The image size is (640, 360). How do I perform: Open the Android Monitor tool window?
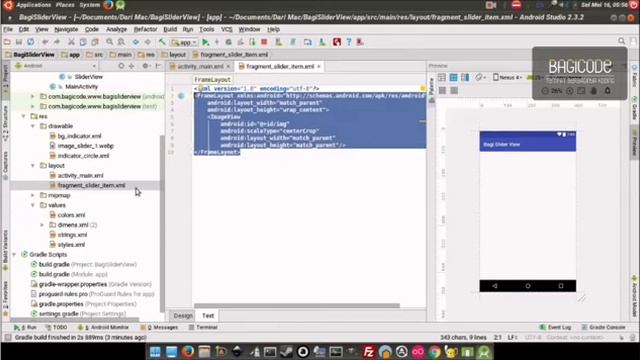pos(103,327)
